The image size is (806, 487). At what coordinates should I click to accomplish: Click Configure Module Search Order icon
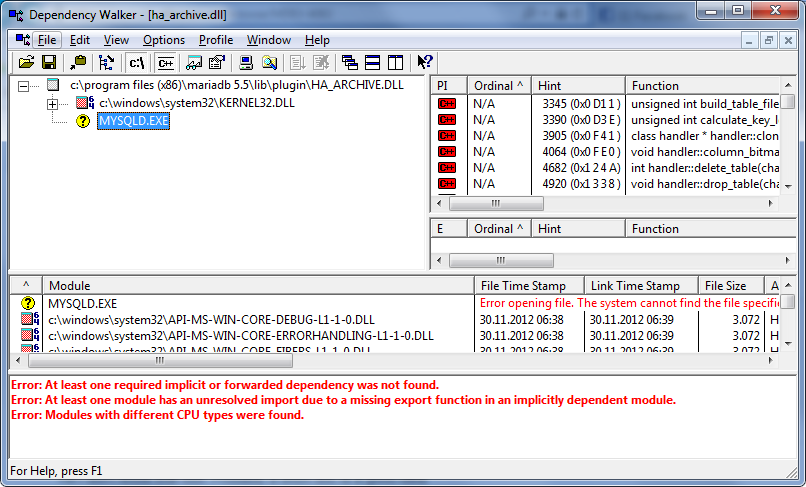click(x=269, y=63)
